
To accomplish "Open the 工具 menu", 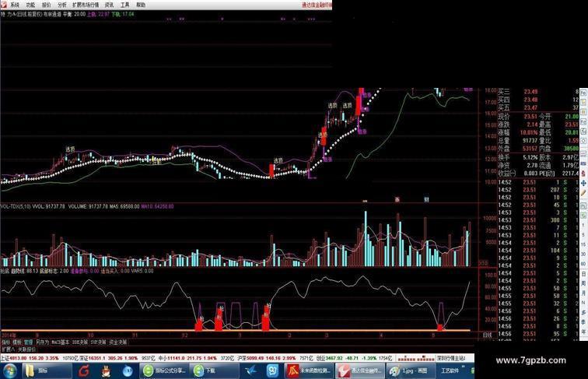I will pyautogui.click(x=125, y=5).
